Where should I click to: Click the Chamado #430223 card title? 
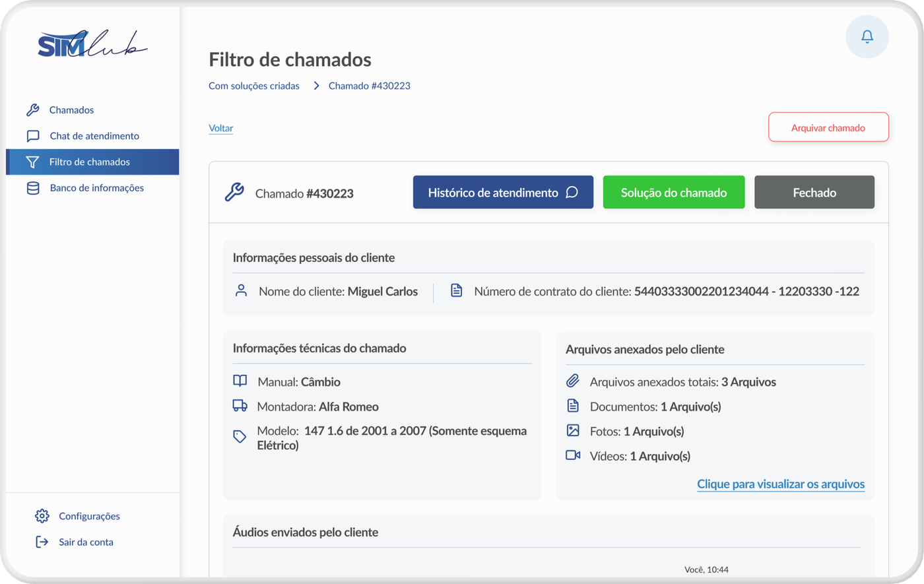(x=304, y=193)
